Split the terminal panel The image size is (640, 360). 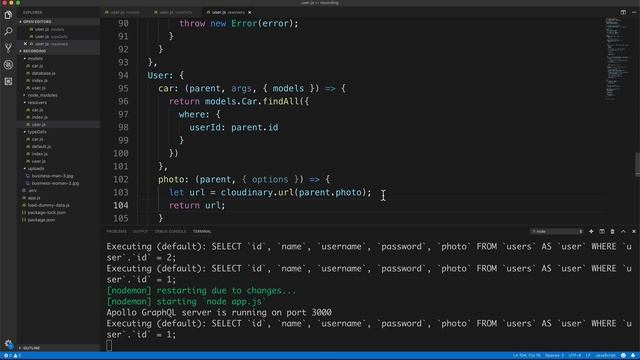click(602, 231)
